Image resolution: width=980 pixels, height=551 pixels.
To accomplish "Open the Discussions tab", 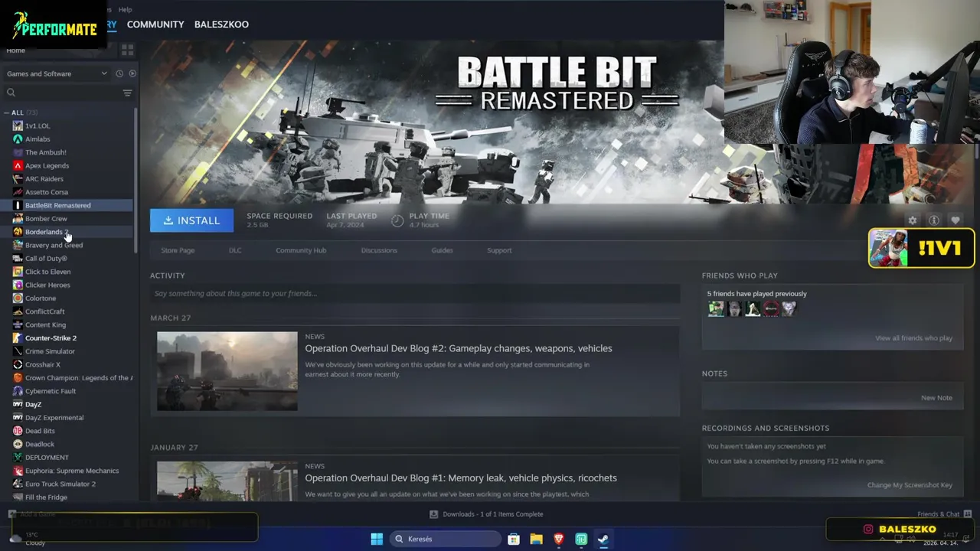I will 379,250.
